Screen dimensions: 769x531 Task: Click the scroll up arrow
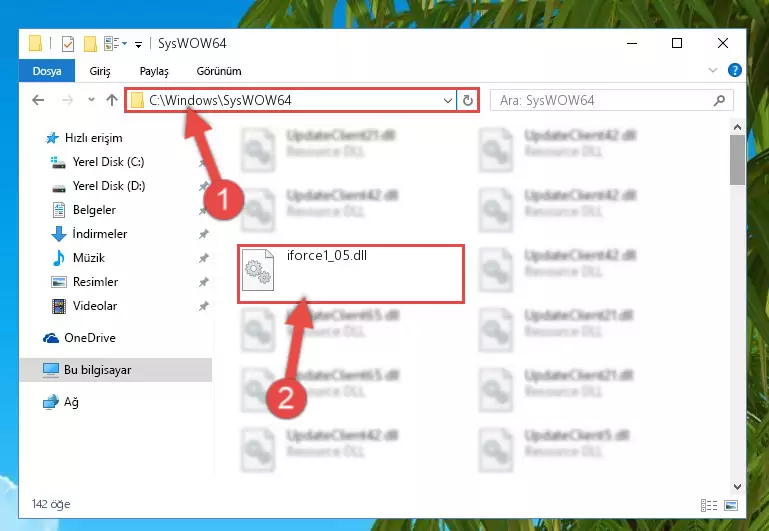(x=737, y=127)
